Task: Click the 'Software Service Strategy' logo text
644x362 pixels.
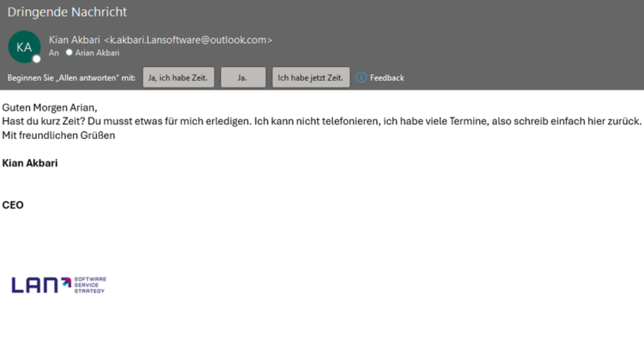Action: [90, 285]
